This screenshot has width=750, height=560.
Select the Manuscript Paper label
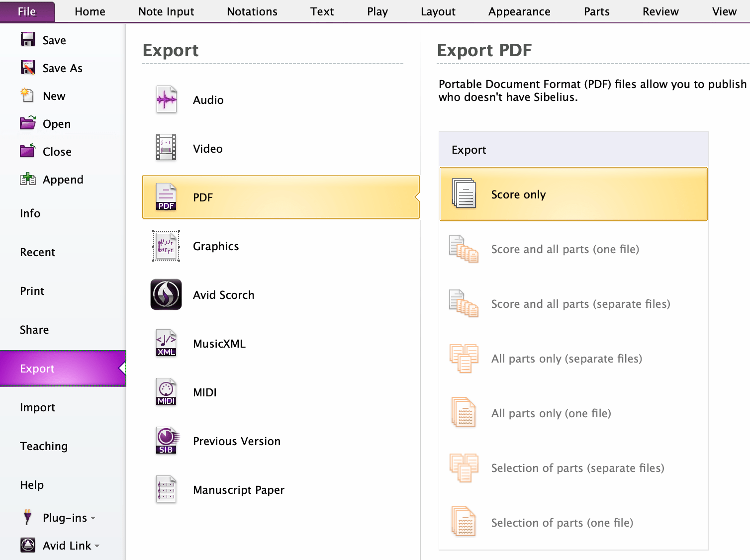(239, 490)
